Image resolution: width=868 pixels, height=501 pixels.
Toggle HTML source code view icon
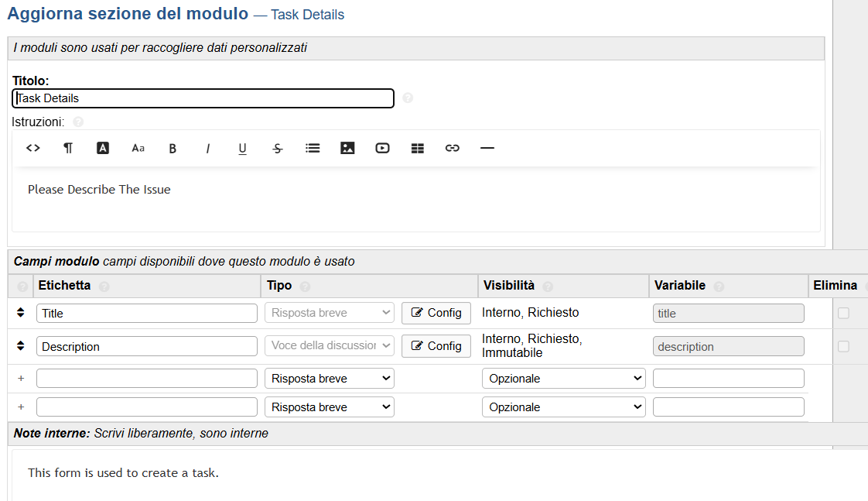(32, 148)
